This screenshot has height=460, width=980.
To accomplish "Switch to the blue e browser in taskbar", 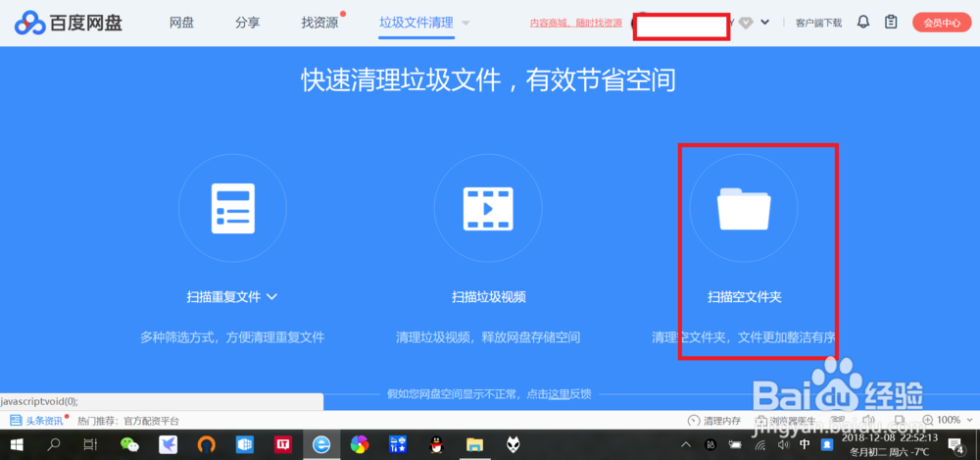I will 321,445.
